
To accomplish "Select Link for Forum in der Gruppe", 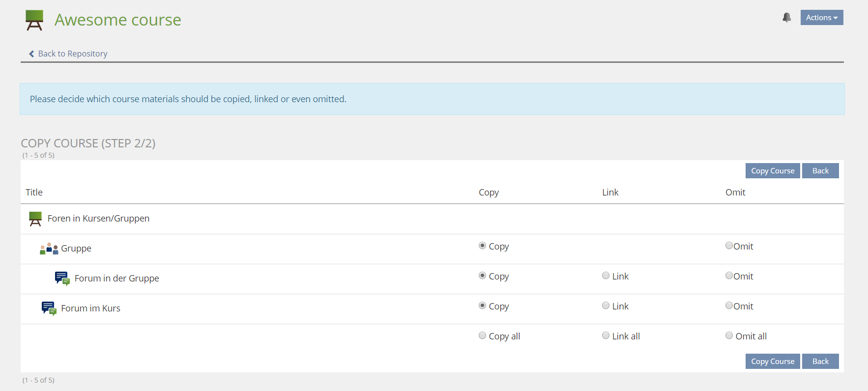I will pos(606,276).
